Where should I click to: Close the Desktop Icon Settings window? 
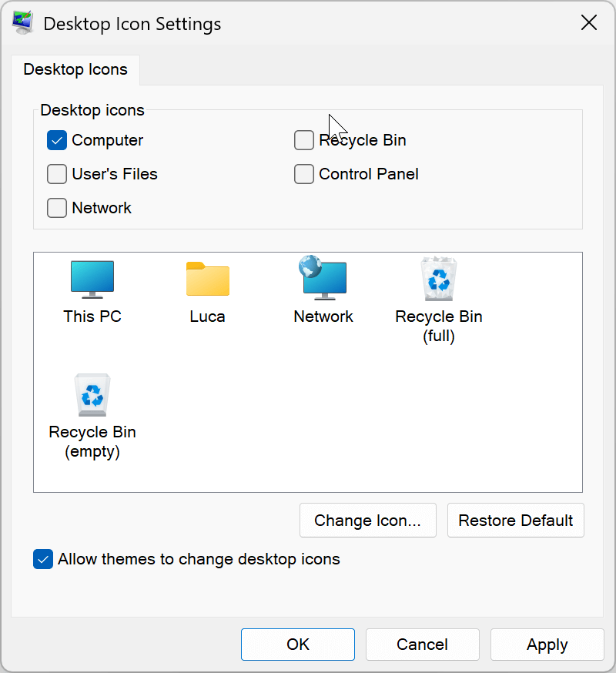tap(589, 22)
